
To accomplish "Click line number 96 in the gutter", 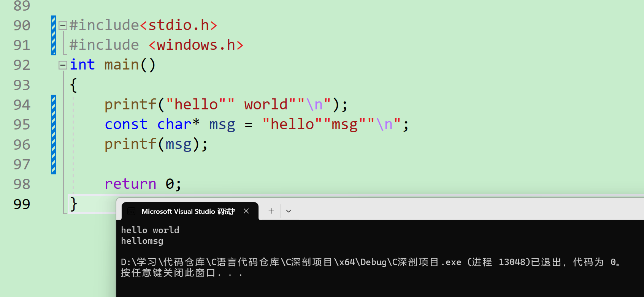I will tap(22, 145).
